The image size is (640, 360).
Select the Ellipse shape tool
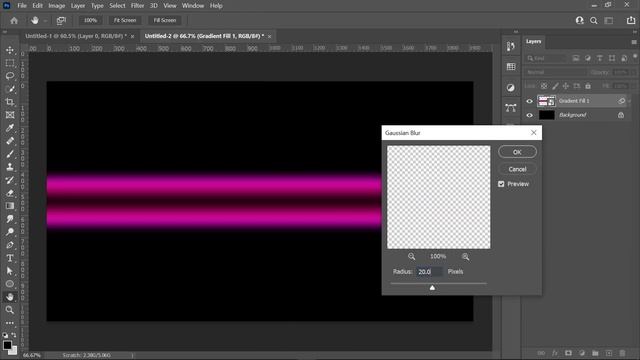click(10, 284)
